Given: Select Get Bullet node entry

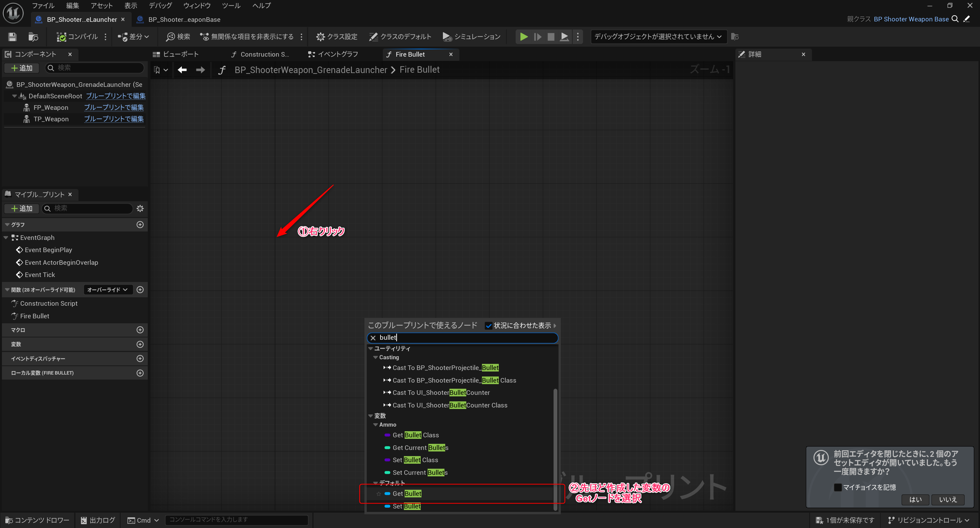Looking at the screenshot, I should (407, 494).
